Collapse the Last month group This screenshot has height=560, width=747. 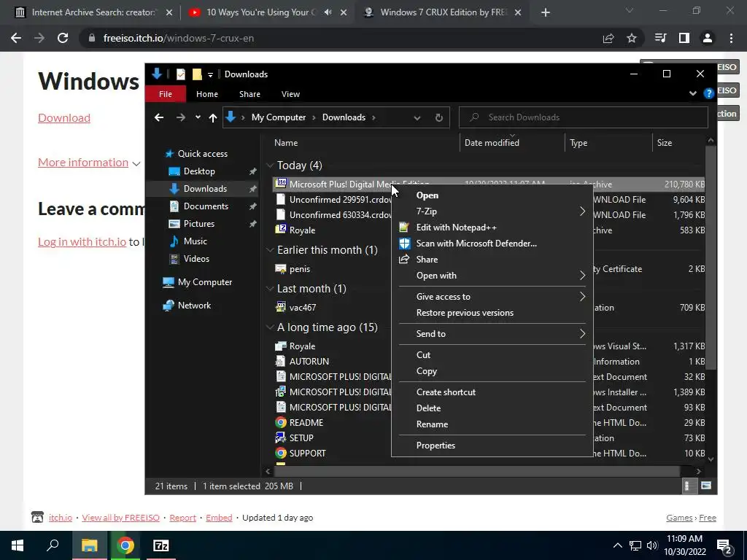(270, 289)
